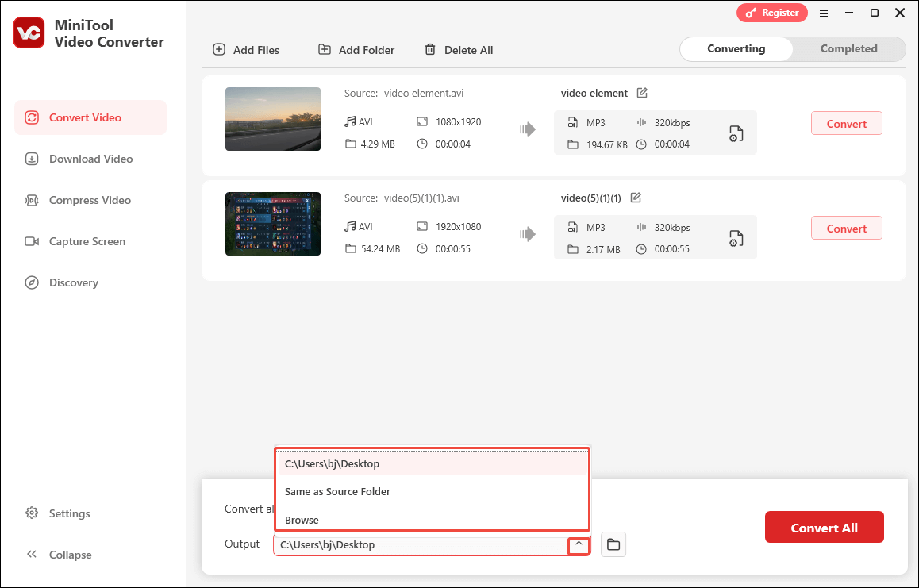
Task: Select Convert Video in sidebar
Action: click(x=90, y=117)
